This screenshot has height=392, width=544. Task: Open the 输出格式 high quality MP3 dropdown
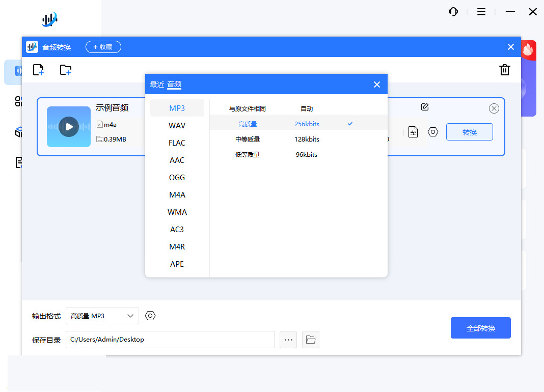tap(102, 316)
